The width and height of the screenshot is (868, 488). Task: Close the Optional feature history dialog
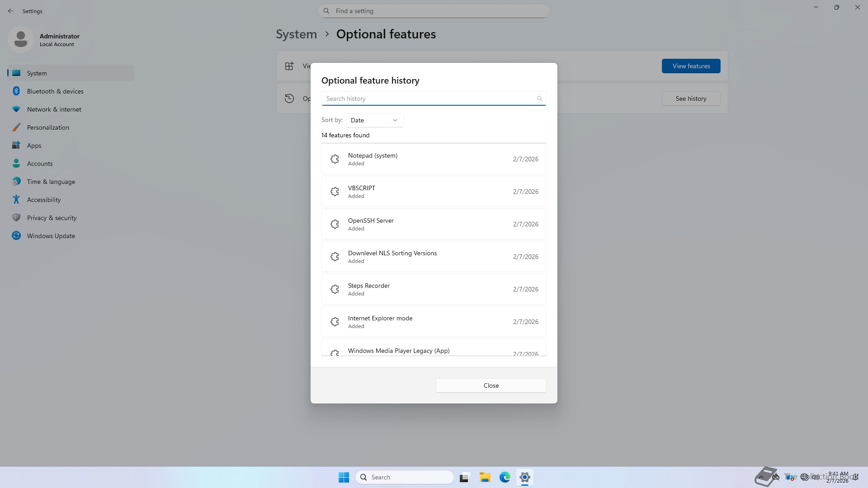(x=491, y=385)
